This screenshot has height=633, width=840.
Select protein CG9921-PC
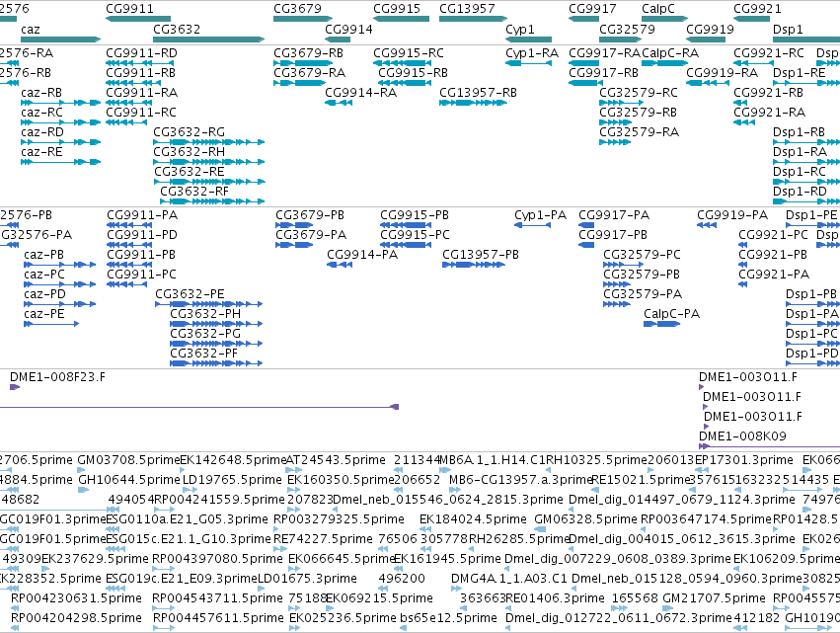[774, 235]
